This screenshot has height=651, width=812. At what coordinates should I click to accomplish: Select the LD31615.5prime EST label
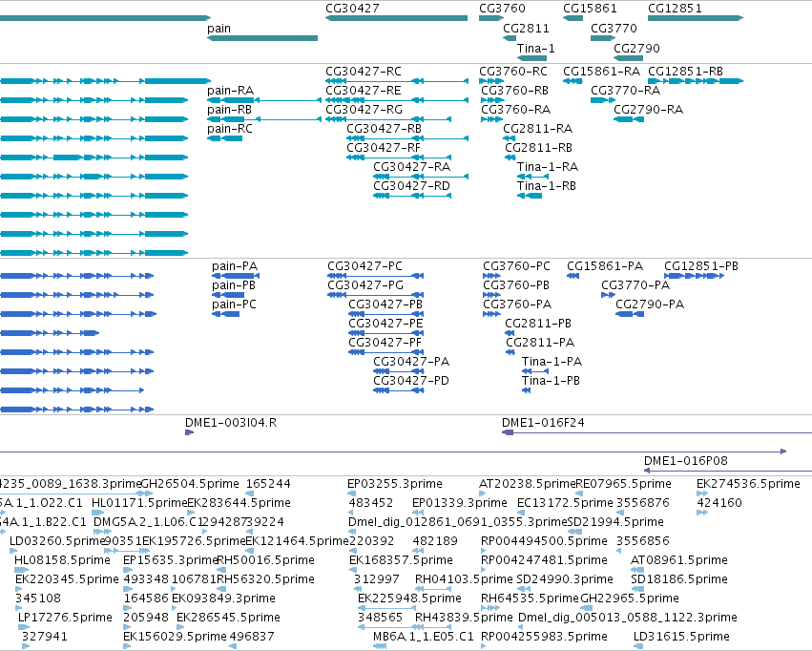coord(681,637)
